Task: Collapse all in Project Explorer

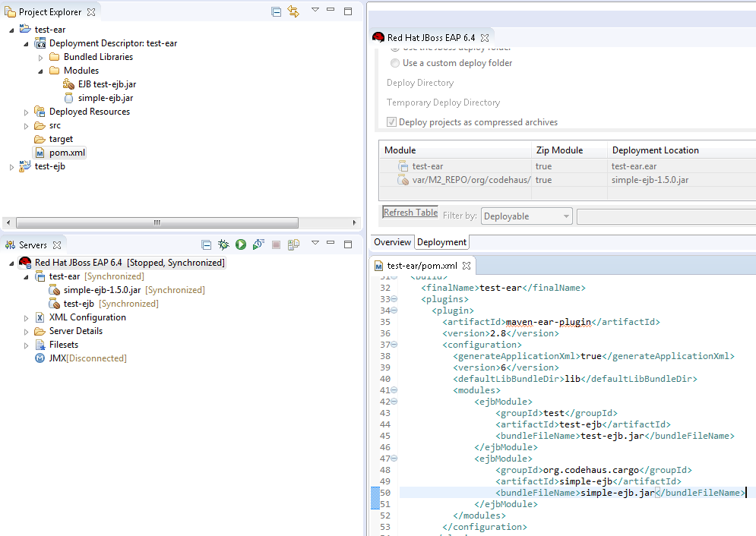Action: click(276, 11)
